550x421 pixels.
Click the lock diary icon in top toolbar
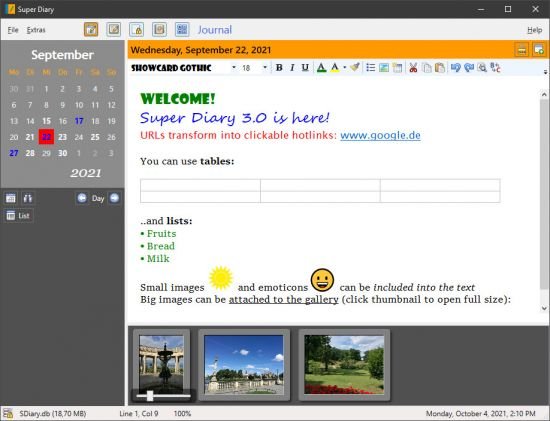136,30
